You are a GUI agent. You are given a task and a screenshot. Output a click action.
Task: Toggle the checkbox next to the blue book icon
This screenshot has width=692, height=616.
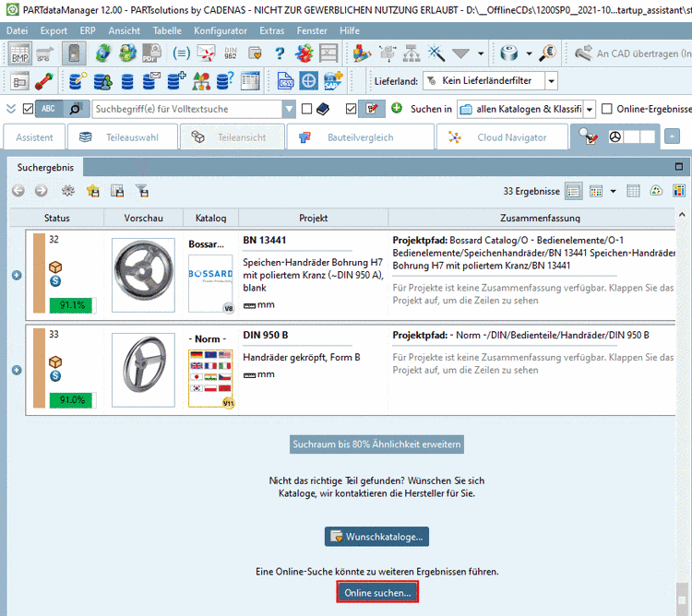click(306, 109)
